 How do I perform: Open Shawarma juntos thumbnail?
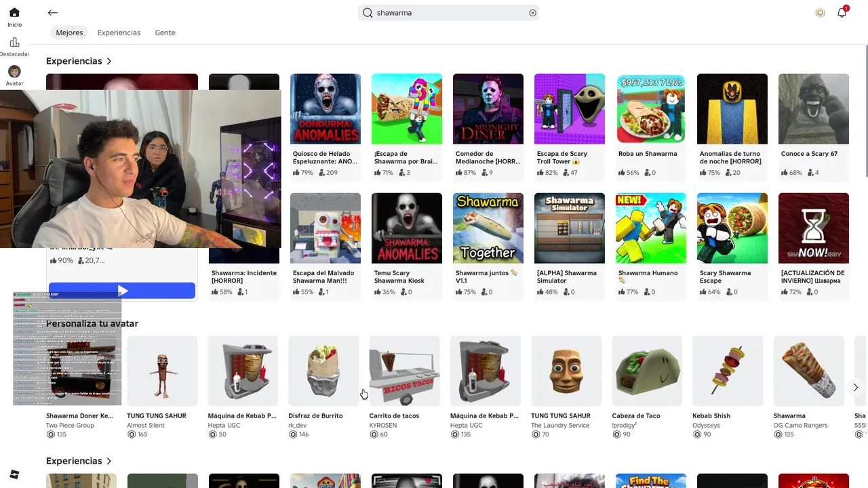point(488,228)
